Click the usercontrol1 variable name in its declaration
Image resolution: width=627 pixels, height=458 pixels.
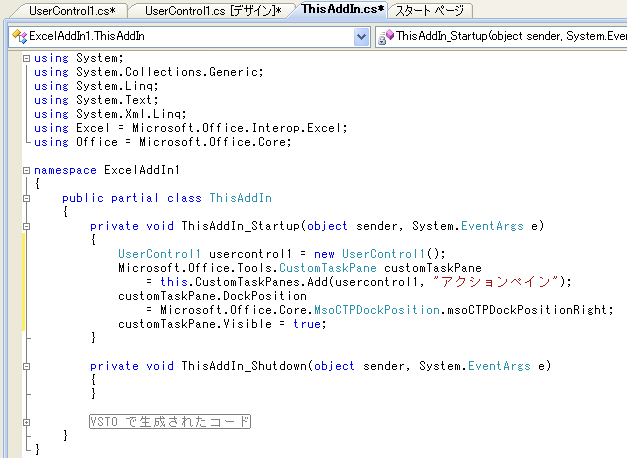(x=250, y=254)
